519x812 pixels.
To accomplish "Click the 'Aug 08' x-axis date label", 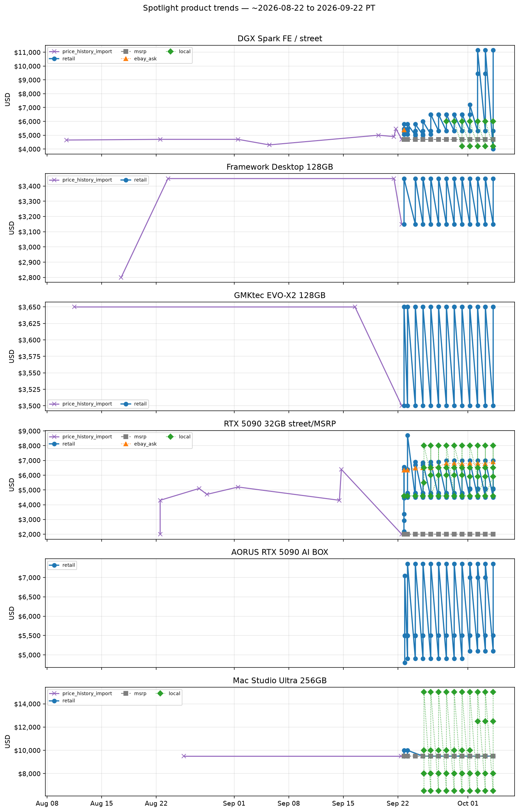I will coord(47,803).
